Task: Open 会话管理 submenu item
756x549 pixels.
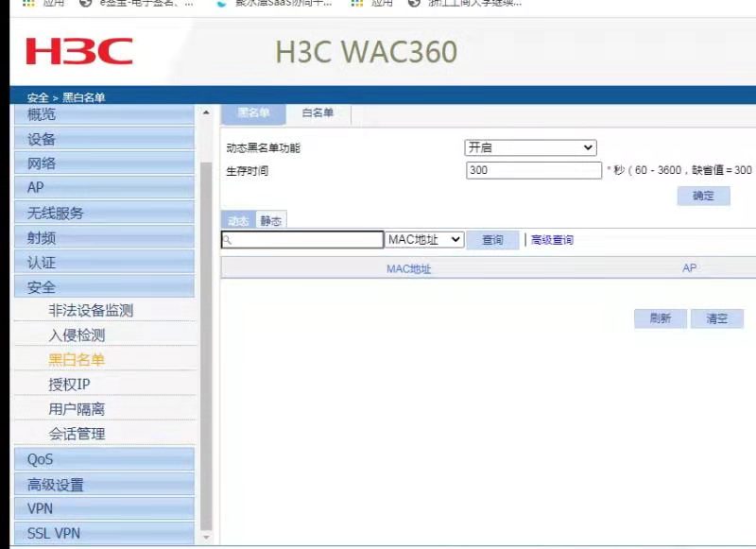Action: tap(77, 434)
